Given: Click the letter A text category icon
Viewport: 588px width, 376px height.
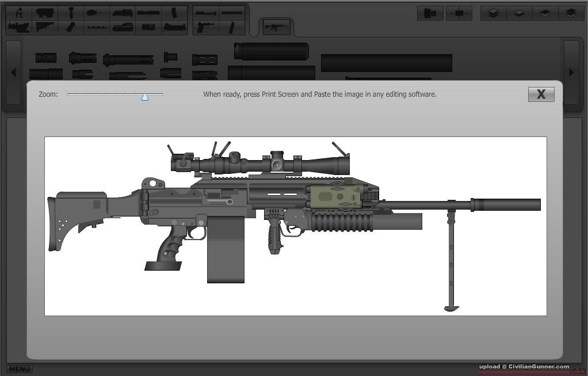Looking at the screenshot, I should tap(20, 13).
